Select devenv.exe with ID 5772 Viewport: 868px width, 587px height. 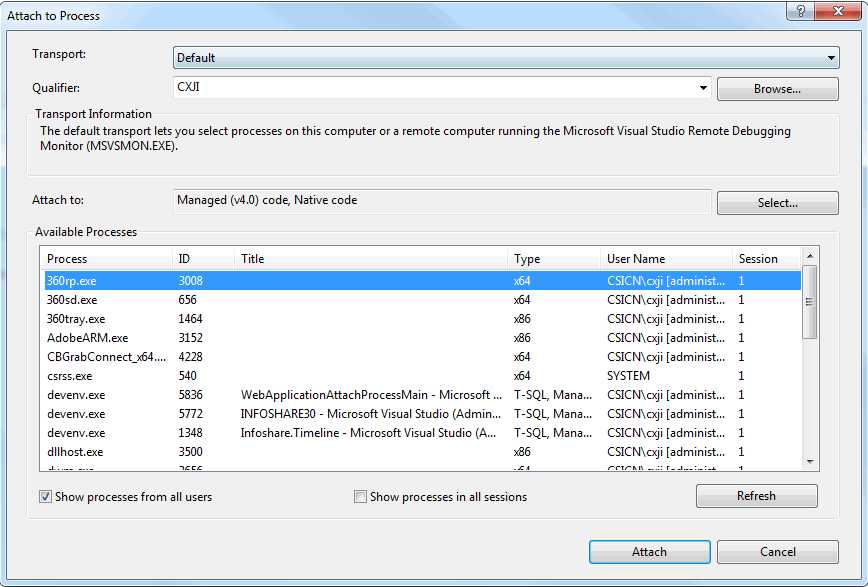(422, 414)
